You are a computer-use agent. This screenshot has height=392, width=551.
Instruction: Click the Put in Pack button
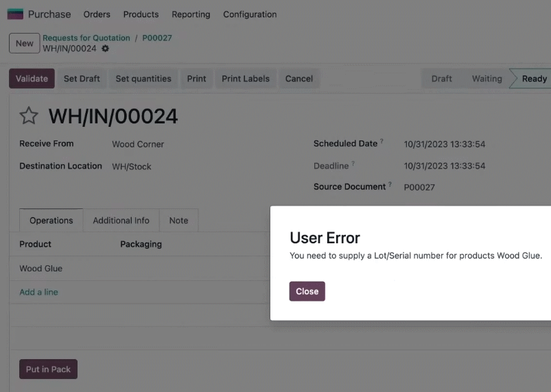point(48,369)
